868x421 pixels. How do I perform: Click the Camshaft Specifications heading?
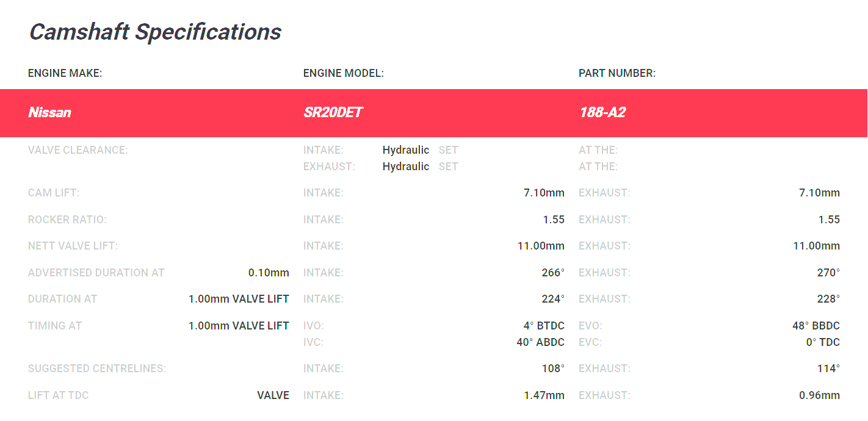click(x=155, y=32)
